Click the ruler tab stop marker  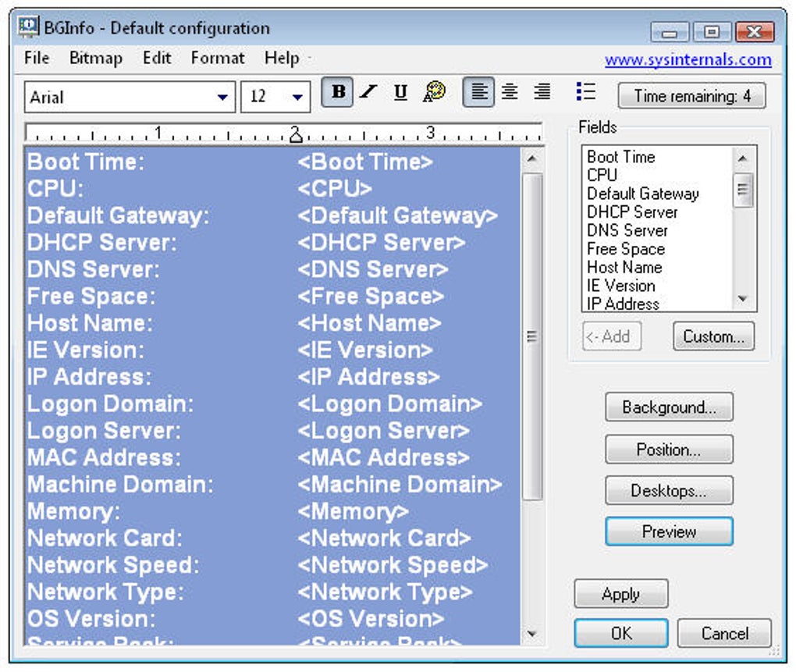(296, 136)
